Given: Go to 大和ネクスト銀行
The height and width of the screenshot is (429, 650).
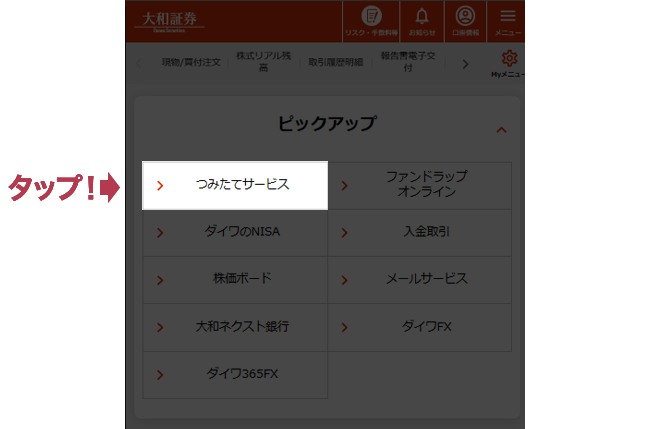Looking at the screenshot, I should click(x=235, y=327).
